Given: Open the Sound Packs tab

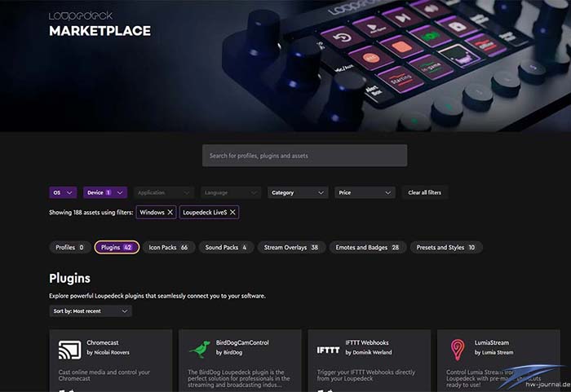Looking at the screenshot, I should click(x=226, y=248).
